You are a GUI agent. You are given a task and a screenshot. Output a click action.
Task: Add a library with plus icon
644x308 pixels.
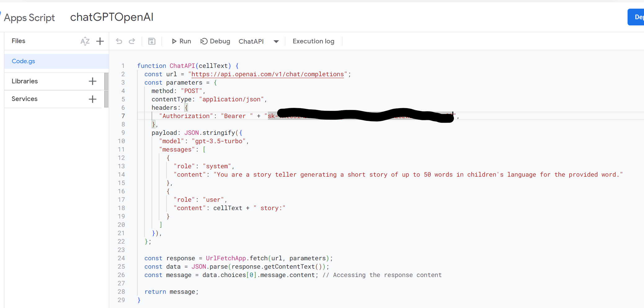point(92,81)
